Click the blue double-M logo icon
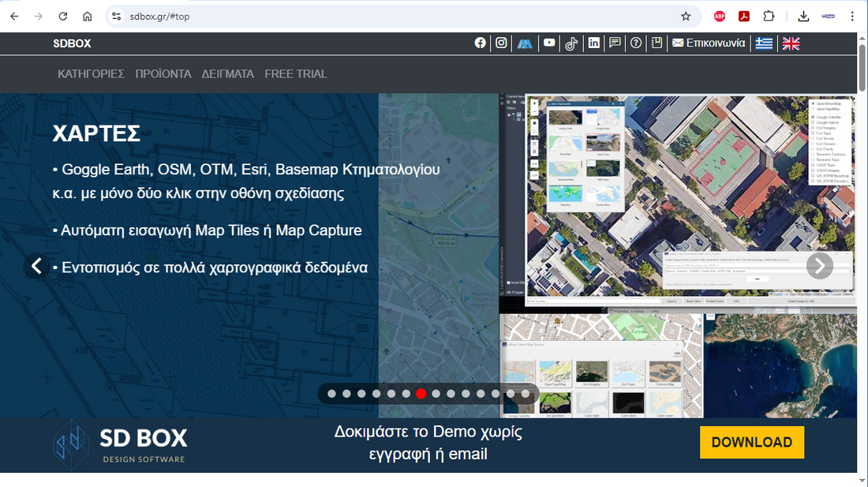This screenshot has width=868, height=487. tap(525, 43)
